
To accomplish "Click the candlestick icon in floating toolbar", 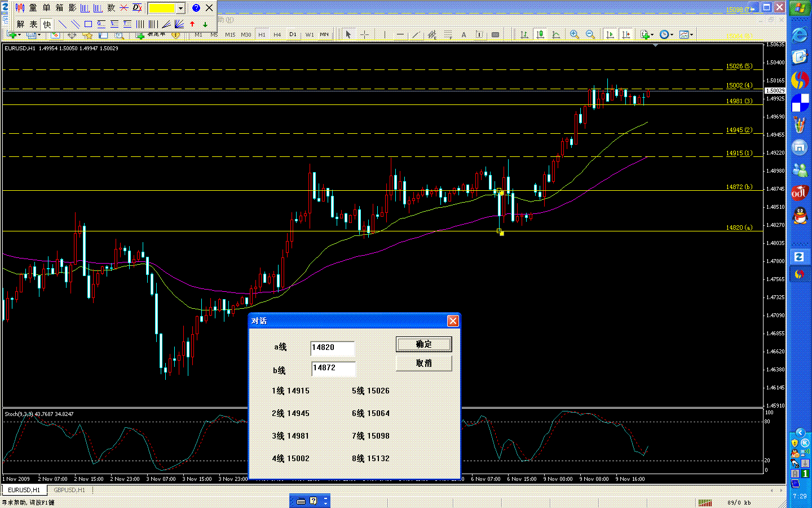I will 20,8.
